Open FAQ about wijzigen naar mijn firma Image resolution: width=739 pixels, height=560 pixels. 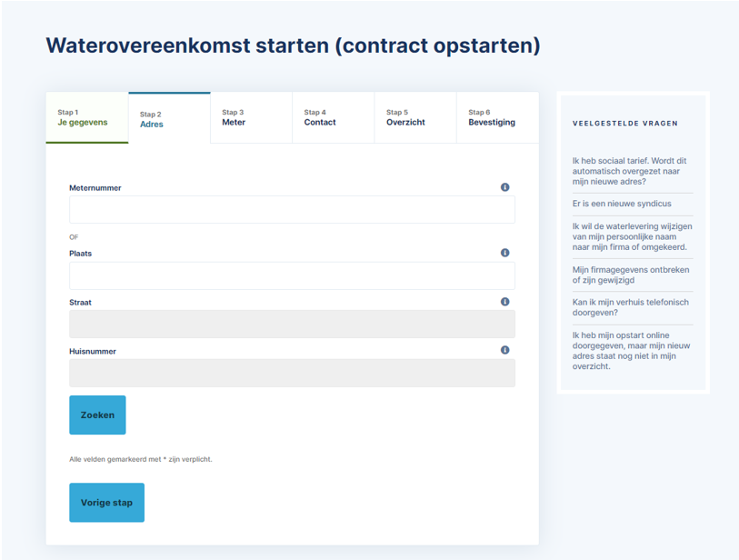632,236
